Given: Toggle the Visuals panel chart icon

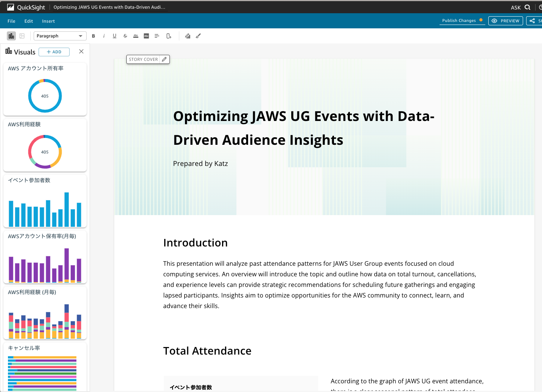Looking at the screenshot, I should (x=11, y=36).
